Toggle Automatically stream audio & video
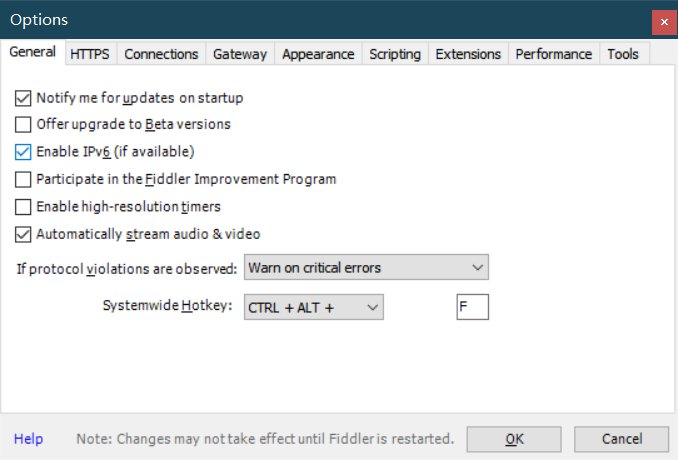This screenshot has width=678, height=460. 23,234
